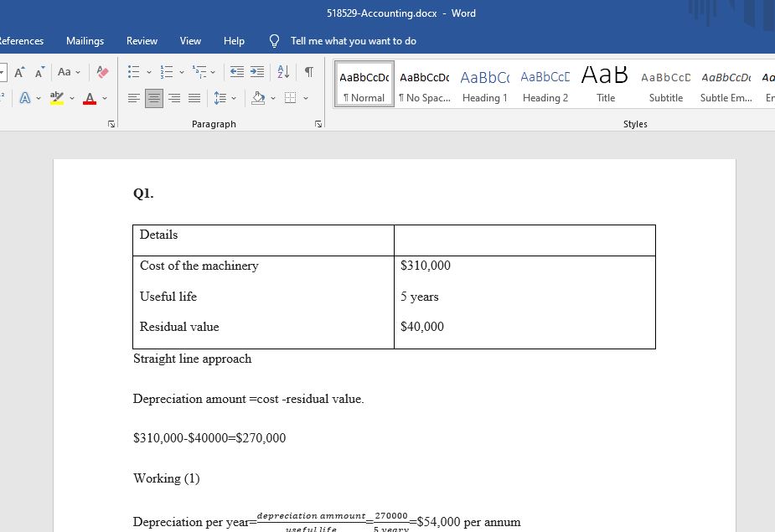This screenshot has height=532, width=775.
Task: Open the shading color dropdown arrow
Action: point(273,98)
